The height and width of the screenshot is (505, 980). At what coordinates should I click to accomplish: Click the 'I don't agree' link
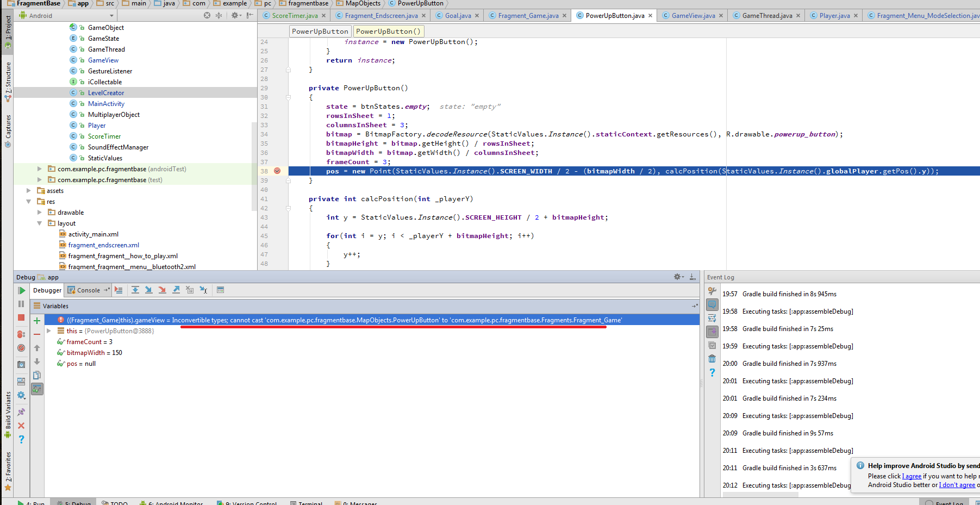point(957,485)
